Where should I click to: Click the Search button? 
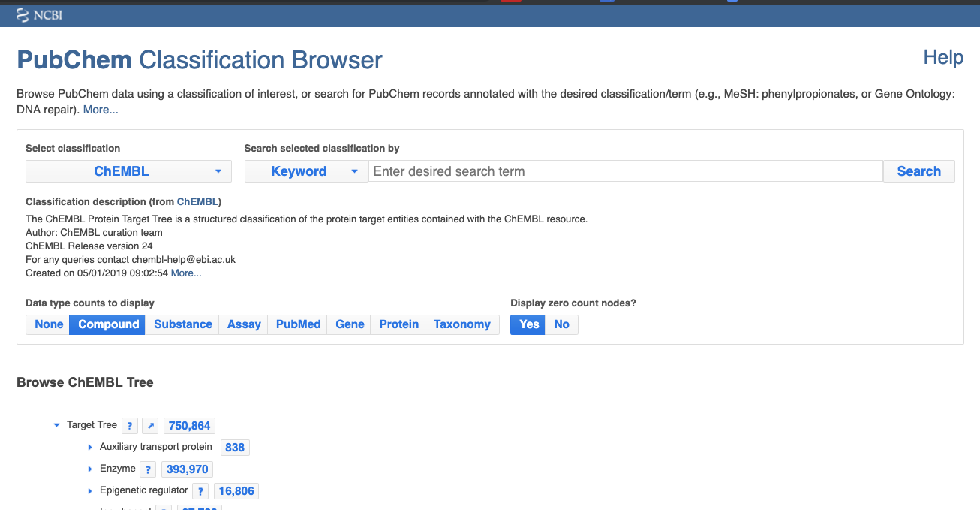coord(918,171)
